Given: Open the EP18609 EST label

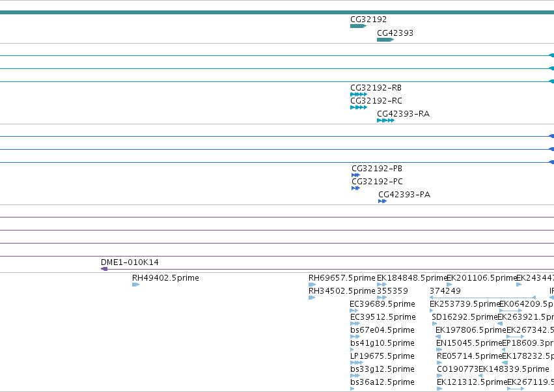Looking at the screenshot, I should (528, 343).
